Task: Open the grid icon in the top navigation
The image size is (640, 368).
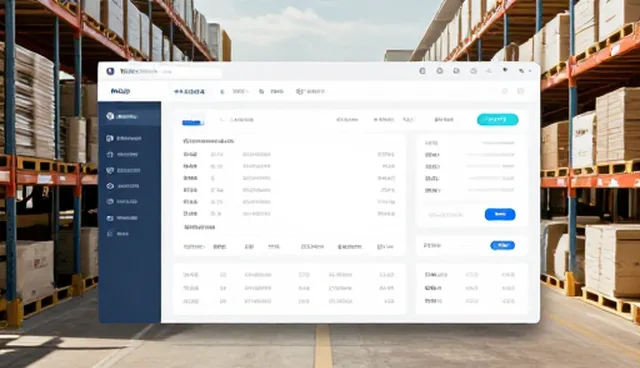Action: tap(299, 91)
